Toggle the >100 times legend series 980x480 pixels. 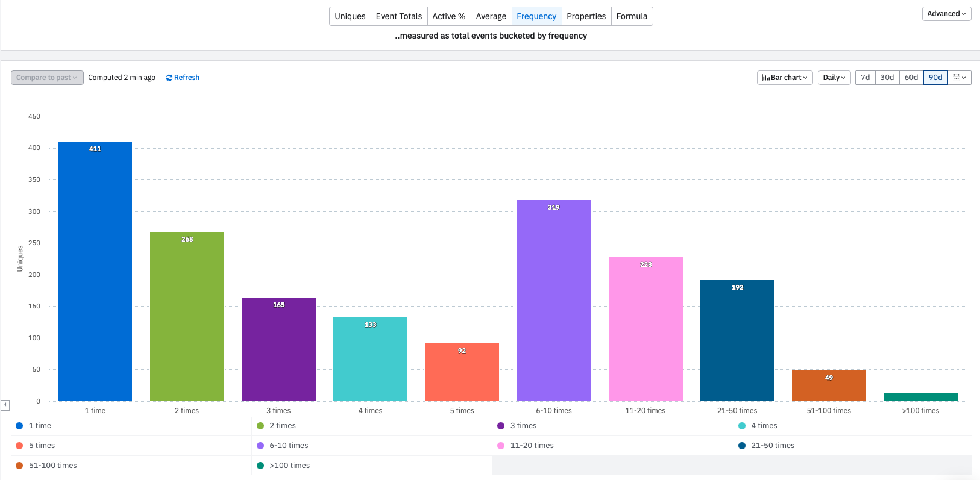(x=283, y=466)
